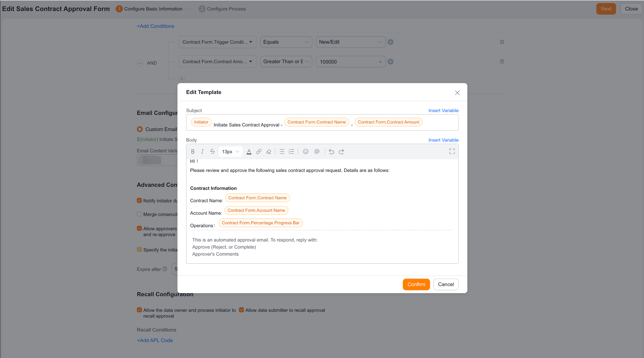Open settings gear for 100000 condition

point(390,62)
